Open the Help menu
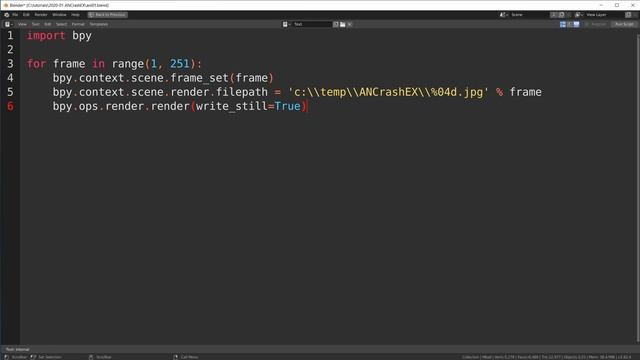 76,15
